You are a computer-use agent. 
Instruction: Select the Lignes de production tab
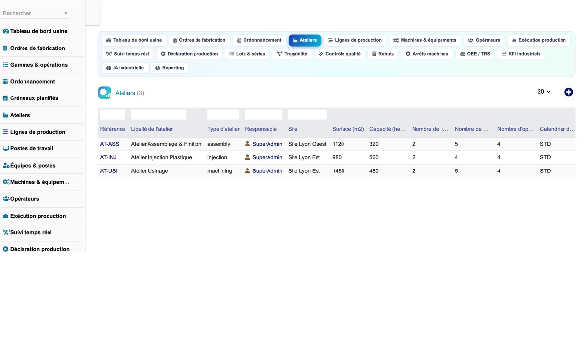(355, 40)
